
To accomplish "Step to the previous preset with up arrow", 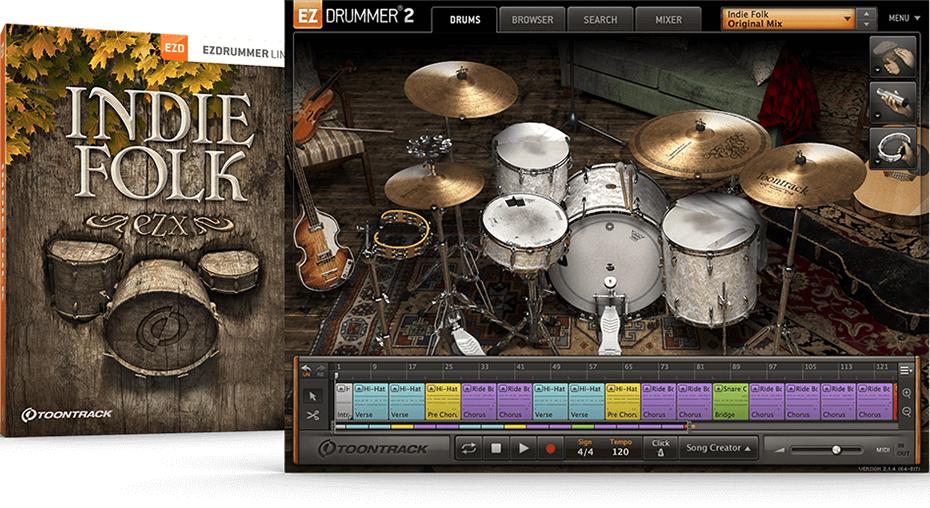I will pos(867,14).
